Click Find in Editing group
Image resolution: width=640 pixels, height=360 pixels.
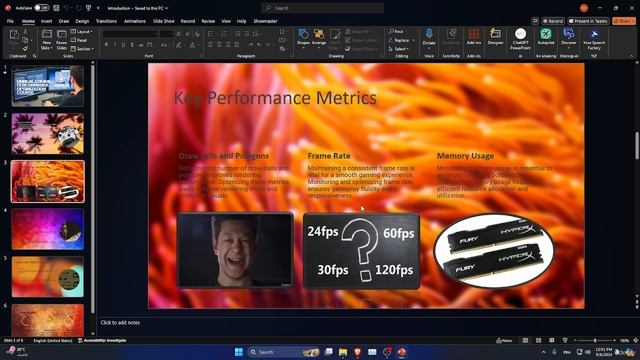[x=396, y=31]
